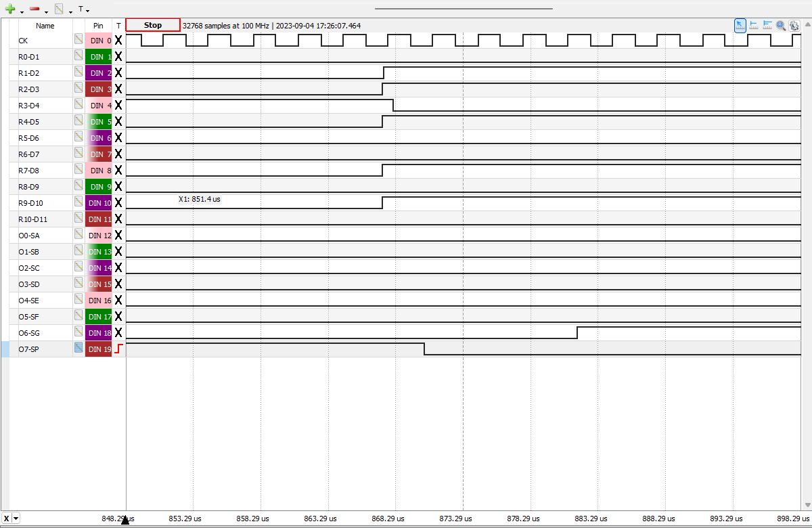Toggle the trigger condition for CK
Image resolution: width=812 pixels, height=528 pixels.
click(118, 40)
